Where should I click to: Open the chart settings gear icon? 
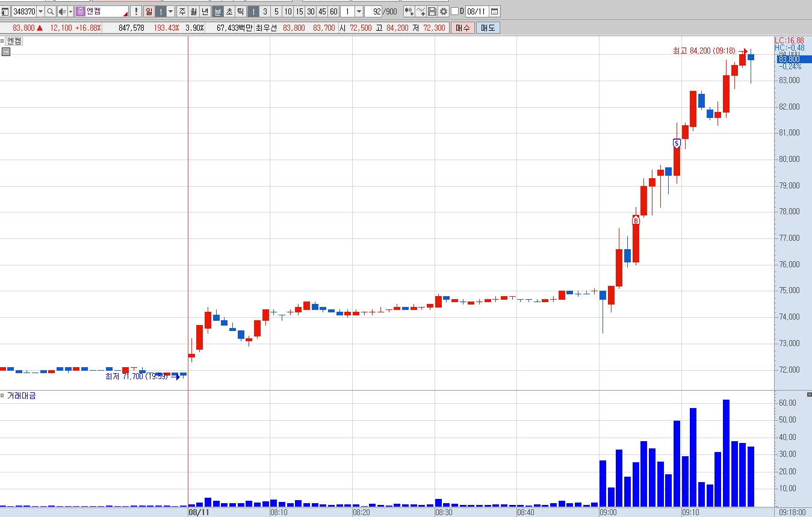coord(444,11)
